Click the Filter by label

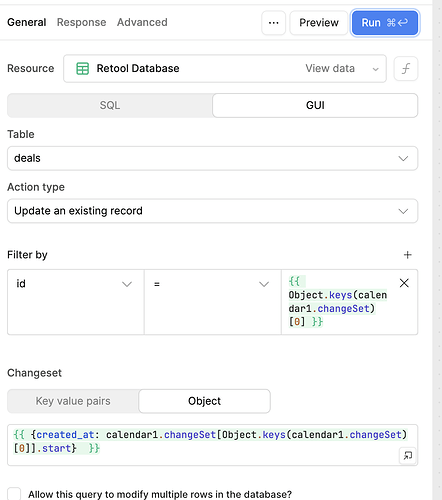coord(27,255)
